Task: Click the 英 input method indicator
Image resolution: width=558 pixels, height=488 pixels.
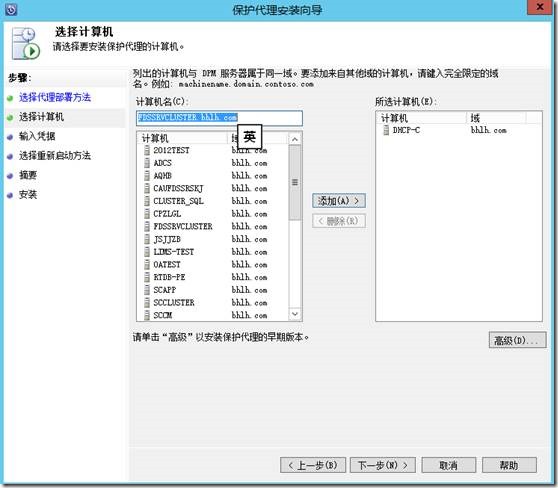Action: pyautogui.click(x=249, y=136)
